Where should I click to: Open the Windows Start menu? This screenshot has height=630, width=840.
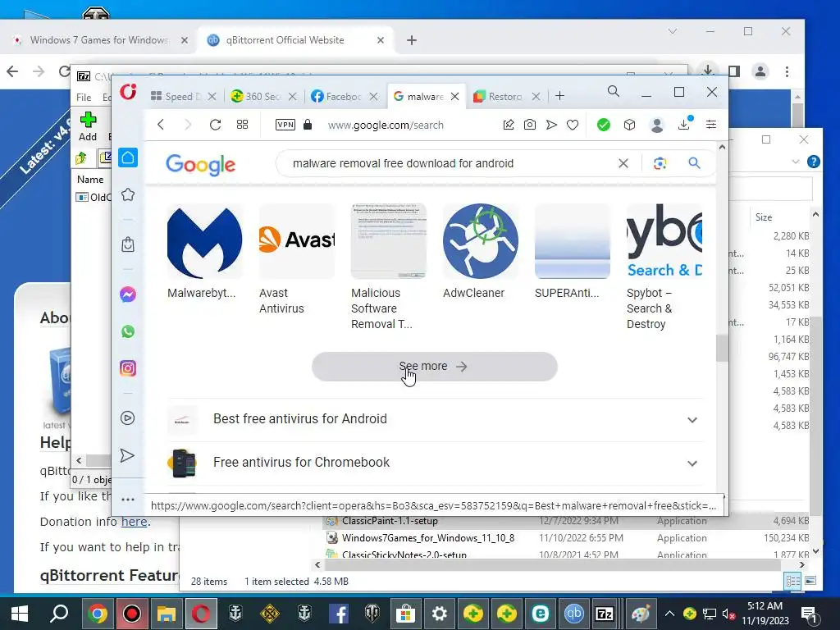click(x=20, y=614)
